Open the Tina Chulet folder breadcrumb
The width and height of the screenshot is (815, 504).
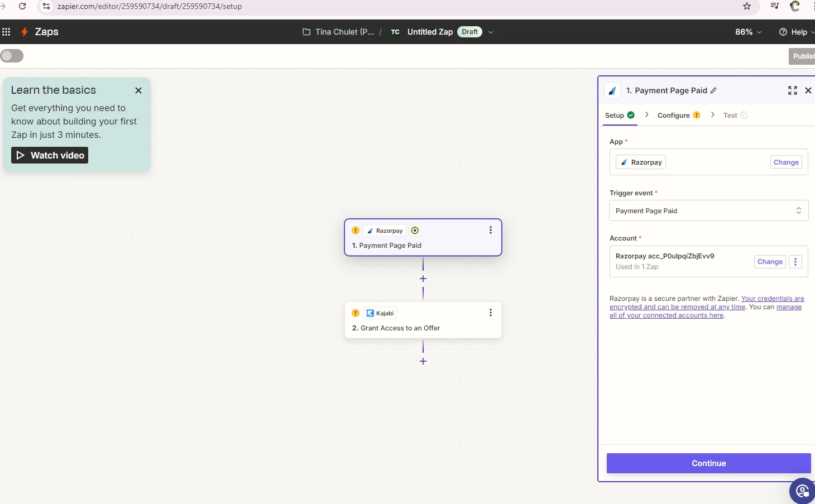[344, 32]
